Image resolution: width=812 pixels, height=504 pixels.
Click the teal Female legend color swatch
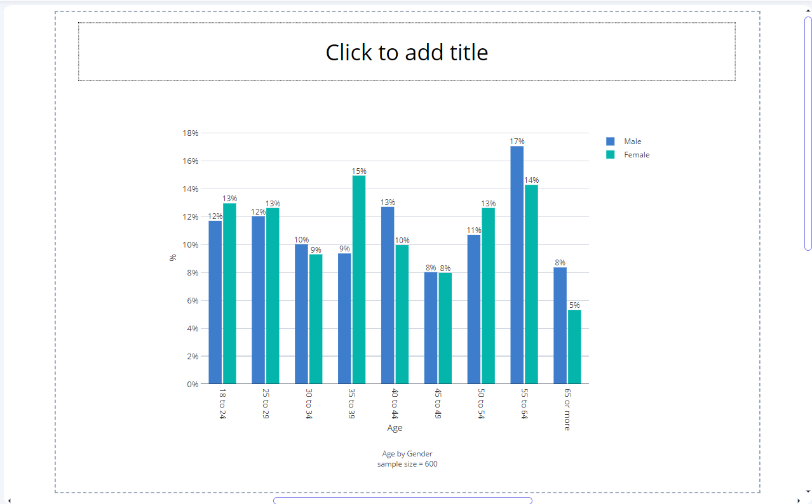(611, 155)
